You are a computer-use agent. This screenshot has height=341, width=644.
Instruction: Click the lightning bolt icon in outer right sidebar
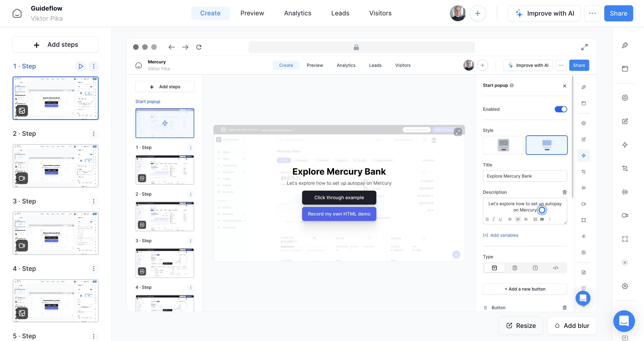[x=625, y=145]
